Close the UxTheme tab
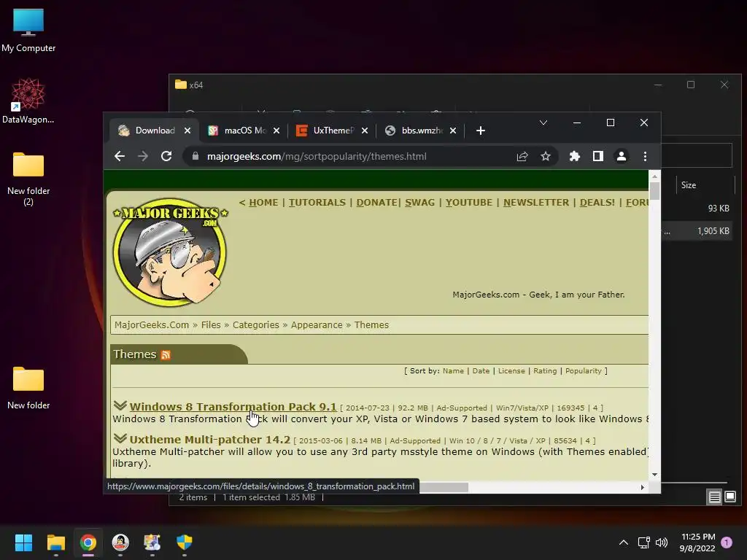Viewport: 747px width, 560px height. coord(365,131)
